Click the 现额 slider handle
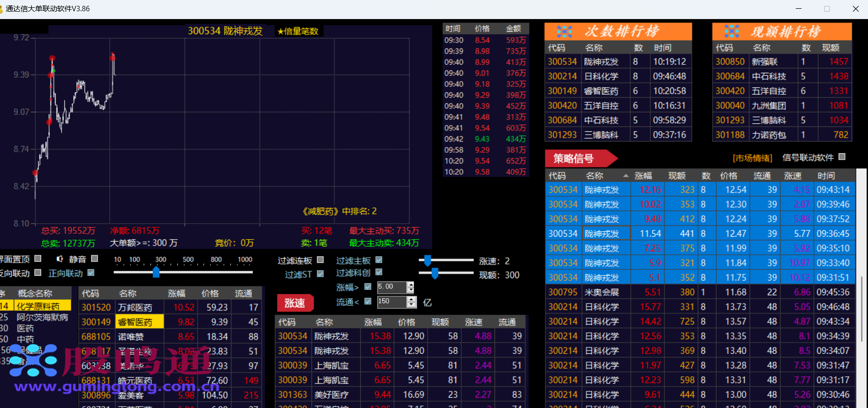868x408 pixels. [434, 273]
